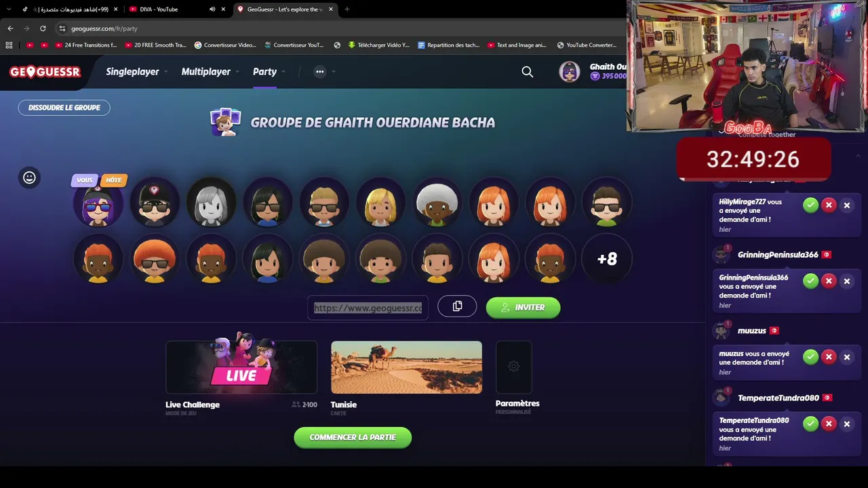Open the Repartition des tach... bookmark
Image resolution: width=868 pixels, height=488 pixels.
[449, 45]
